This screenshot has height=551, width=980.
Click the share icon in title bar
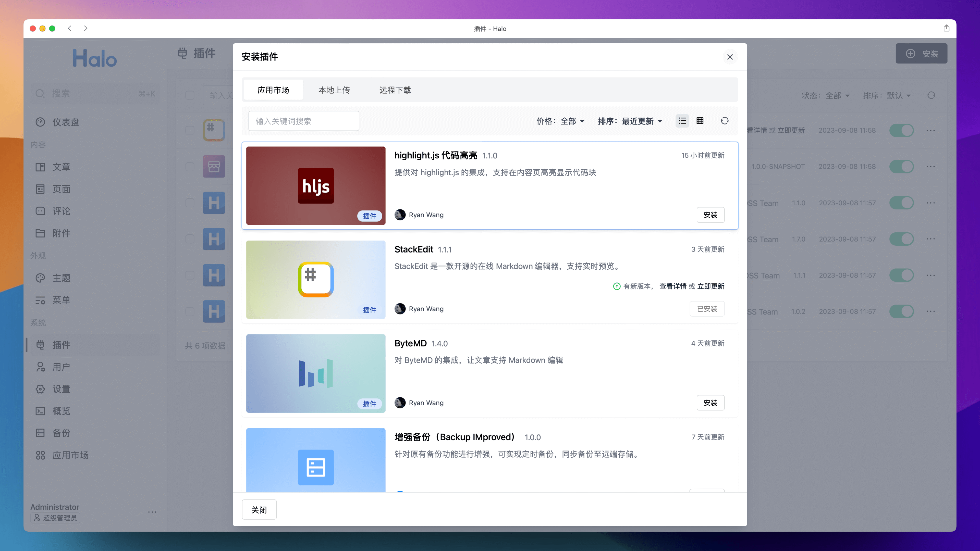tap(947, 29)
